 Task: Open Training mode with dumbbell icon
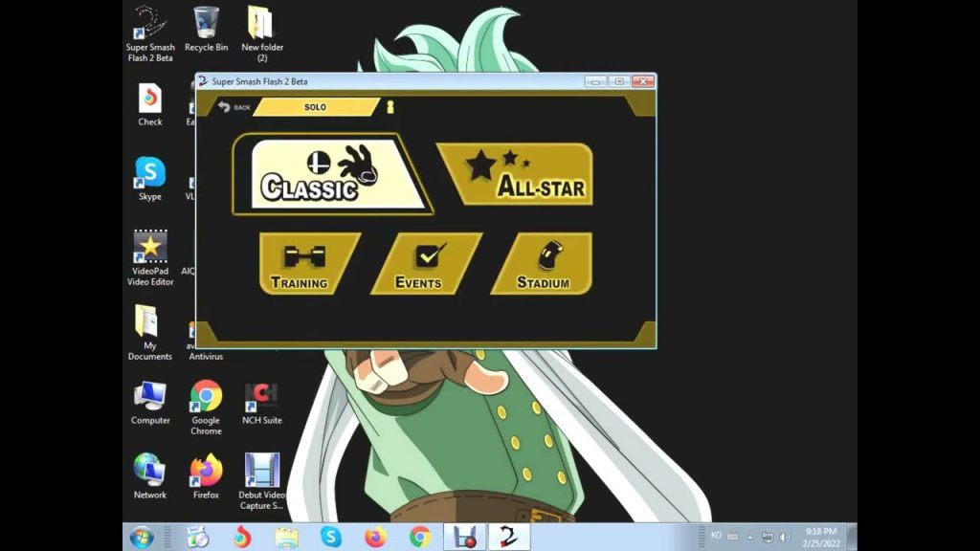tap(304, 263)
